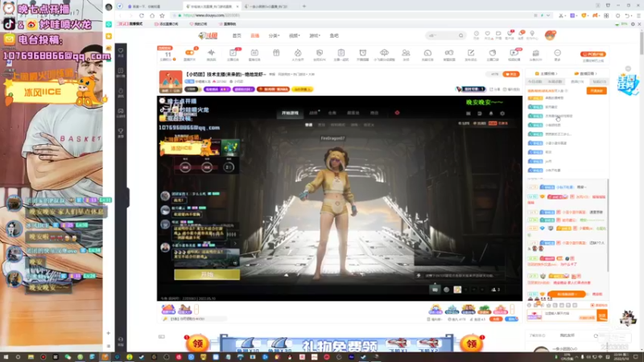Viewport: 644px width, 362px height.
Task: Click the magnifier search icon
Action: click(x=460, y=35)
